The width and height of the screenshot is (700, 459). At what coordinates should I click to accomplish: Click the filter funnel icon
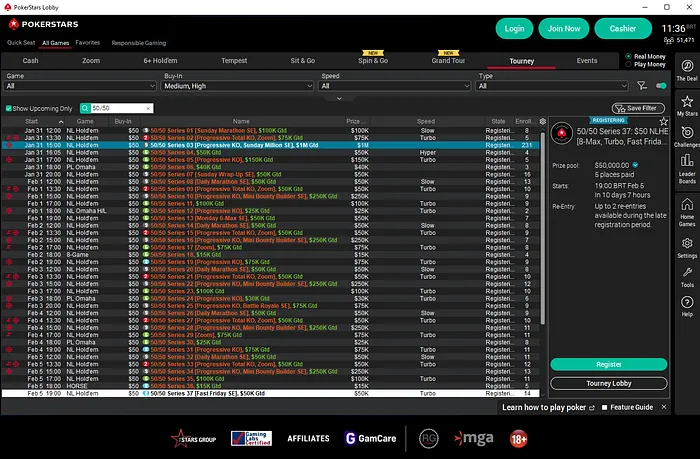(642, 85)
